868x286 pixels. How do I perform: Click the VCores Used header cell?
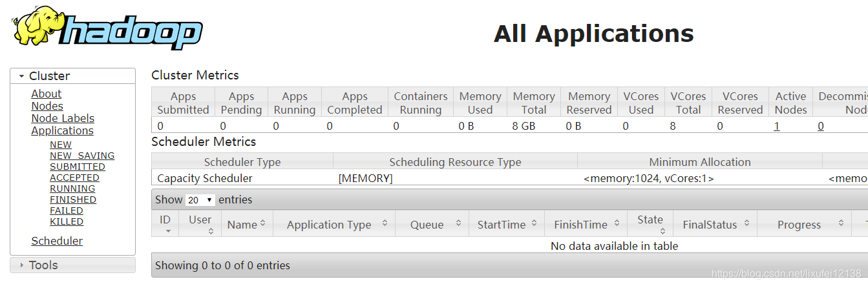point(641,103)
